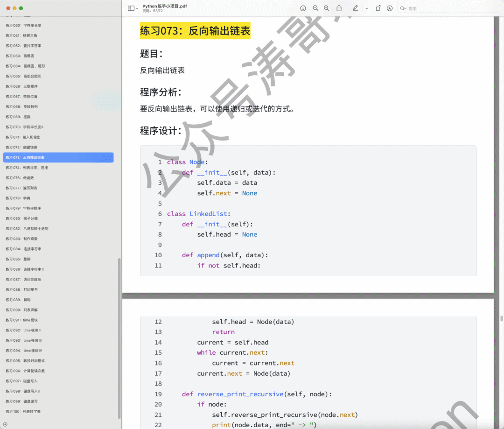Jump to 练习061: 杨辉三角
This screenshot has width=504, height=429.
tap(21, 35)
